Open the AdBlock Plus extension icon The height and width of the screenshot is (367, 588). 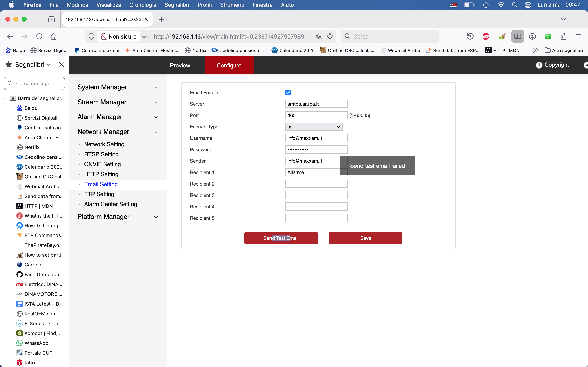click(486, 36)
